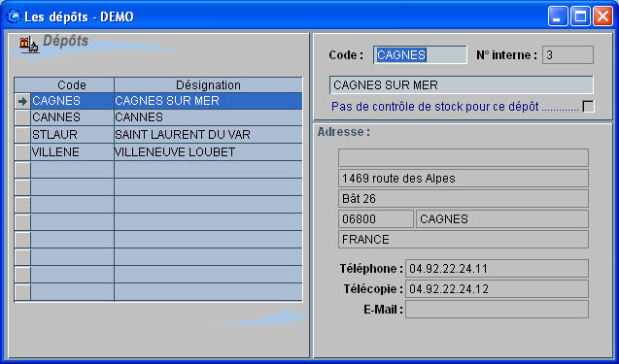The height and width of the screenshot is (364, 619).
Task: Click the Code input field
Action: tap(420, 54)
